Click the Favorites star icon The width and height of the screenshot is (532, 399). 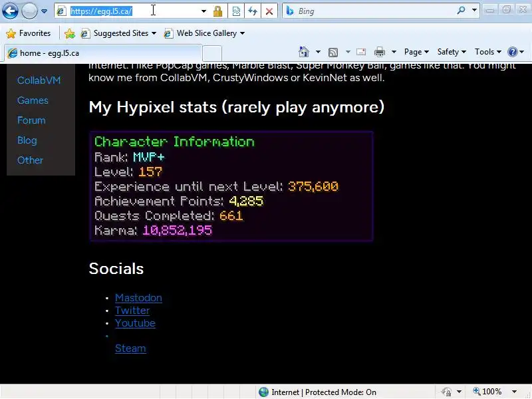tap(11, 33)
